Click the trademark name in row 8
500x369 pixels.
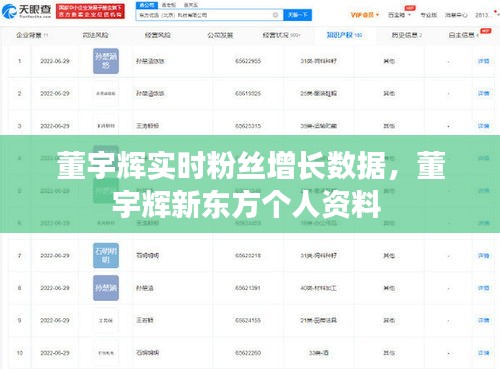coord(145,288)
